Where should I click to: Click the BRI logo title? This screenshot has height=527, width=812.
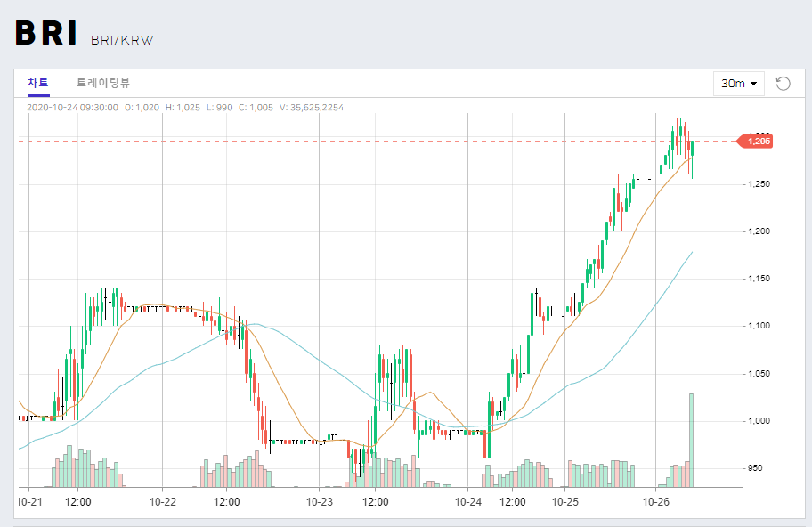pyautogui.click(x=46, y=33)
